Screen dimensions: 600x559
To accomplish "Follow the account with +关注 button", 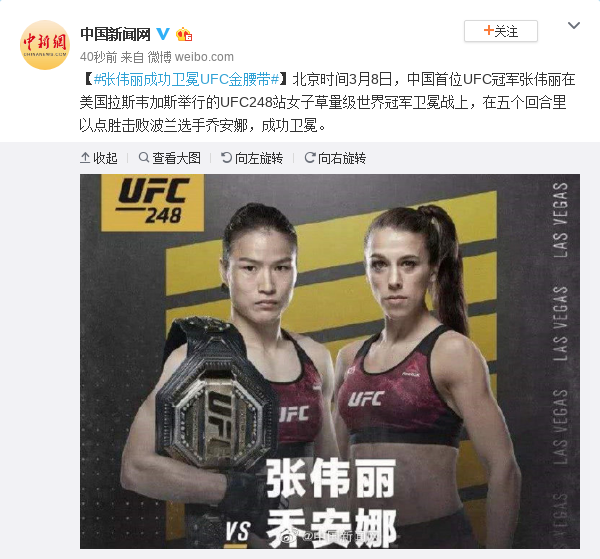I will 501,31.
